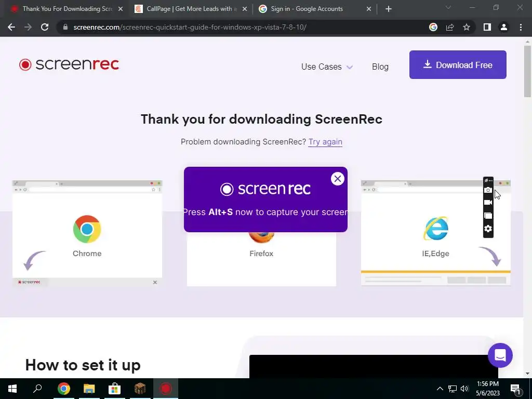Show hidden system tray icons

pyautogui.click(x=440, y=389)
